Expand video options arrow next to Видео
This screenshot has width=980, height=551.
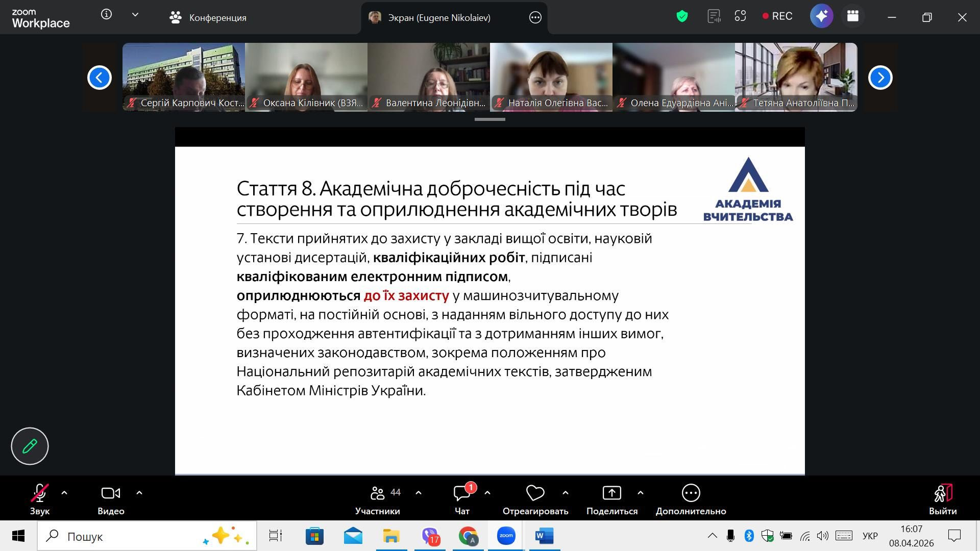click(139, 493)
